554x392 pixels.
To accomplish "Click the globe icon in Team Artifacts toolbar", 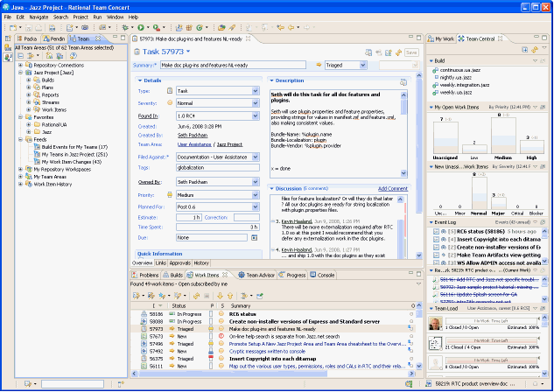I will coord(74,56).
